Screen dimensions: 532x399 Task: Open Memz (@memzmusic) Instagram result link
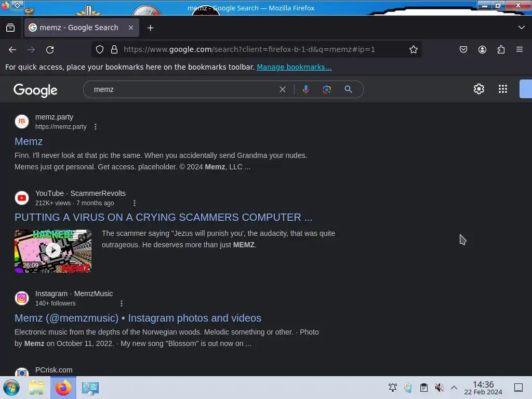click(x=138, y=318)
